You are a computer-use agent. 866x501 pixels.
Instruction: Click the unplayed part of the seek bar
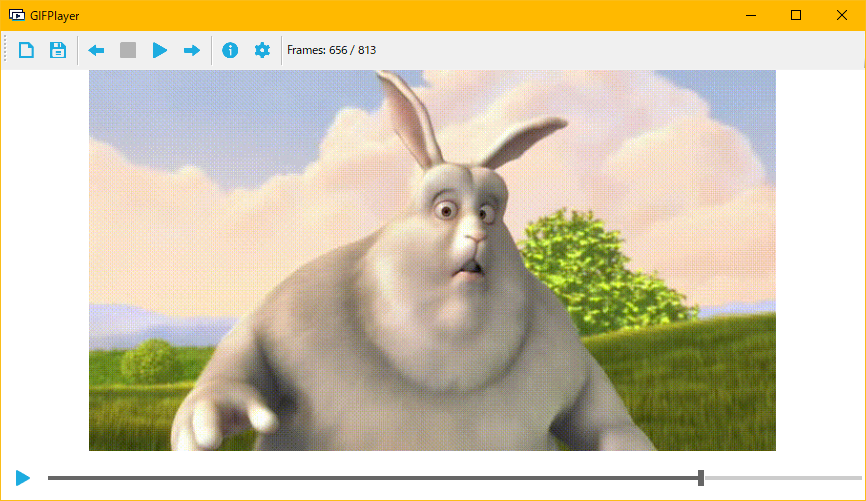(x=783, y=478)
